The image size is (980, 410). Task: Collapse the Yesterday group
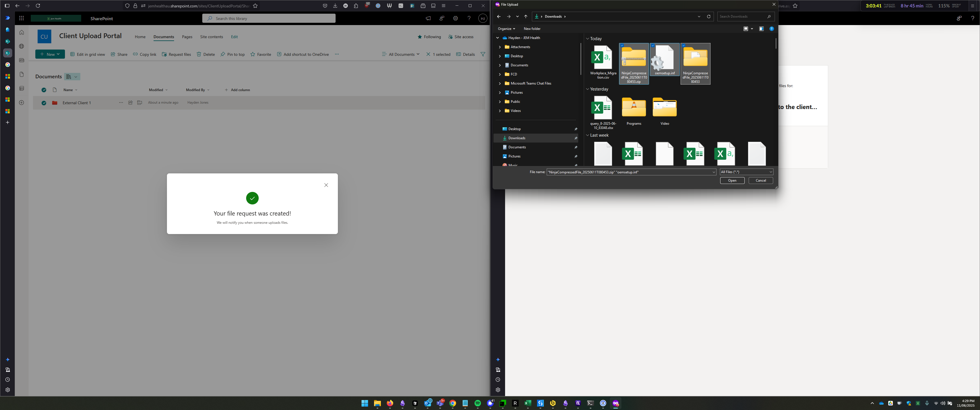[587, 89]
